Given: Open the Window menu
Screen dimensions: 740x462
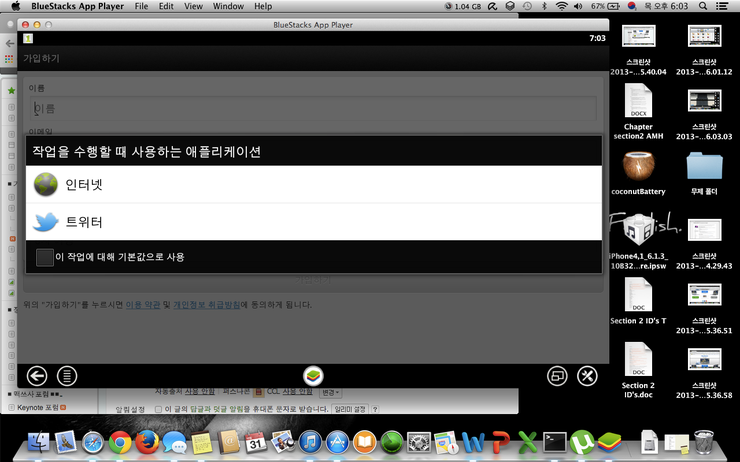Looking at the screenshot, I should [x=228, y=6].
